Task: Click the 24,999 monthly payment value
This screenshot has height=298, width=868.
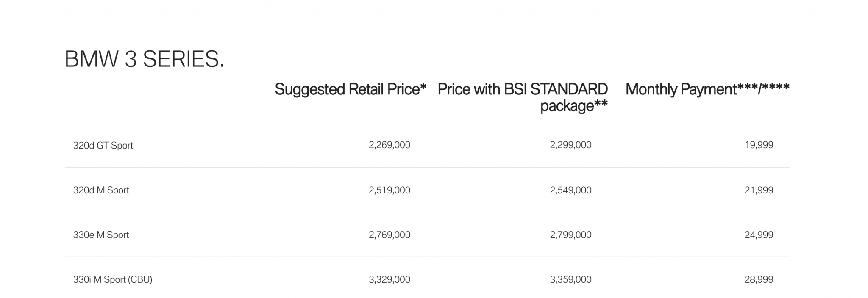Action: click(759, 235)
